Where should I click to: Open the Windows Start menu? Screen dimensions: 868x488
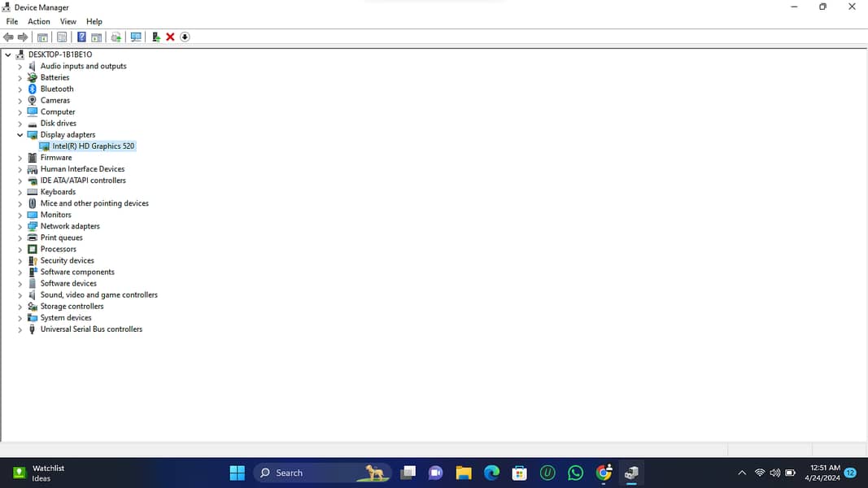(238, 473)
